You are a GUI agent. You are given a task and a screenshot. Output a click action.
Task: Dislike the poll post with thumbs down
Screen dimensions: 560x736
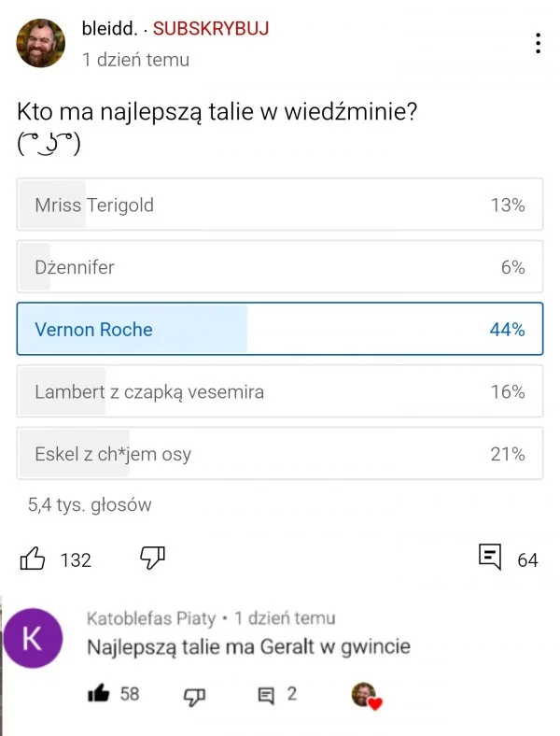[152, 558]
